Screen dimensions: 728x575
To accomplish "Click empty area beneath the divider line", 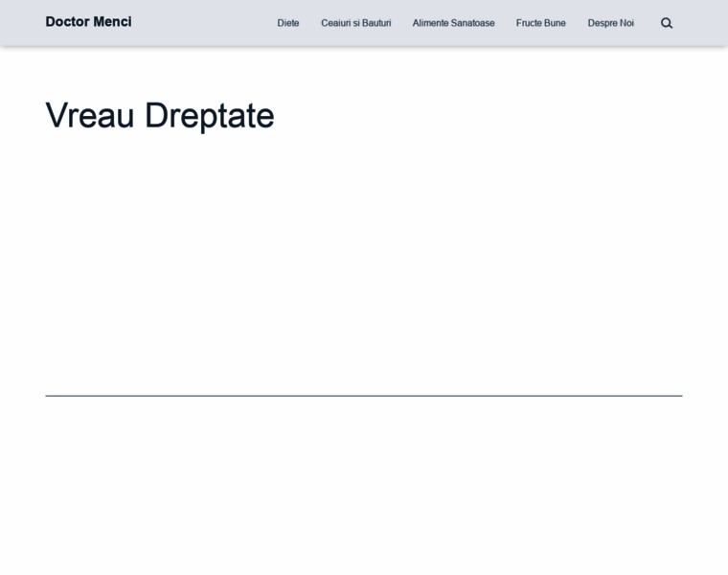I will (364, 479).
